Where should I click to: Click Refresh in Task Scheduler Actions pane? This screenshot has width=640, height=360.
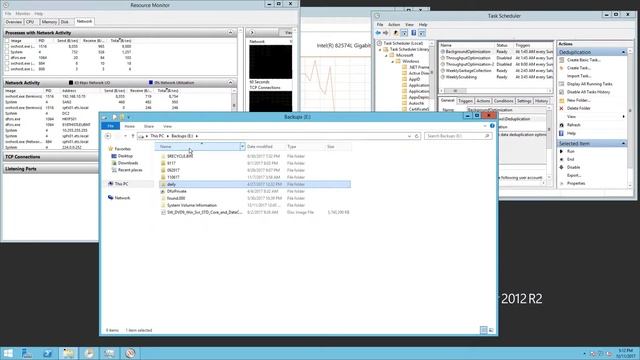pyautogui.click(x=573, y=125)
